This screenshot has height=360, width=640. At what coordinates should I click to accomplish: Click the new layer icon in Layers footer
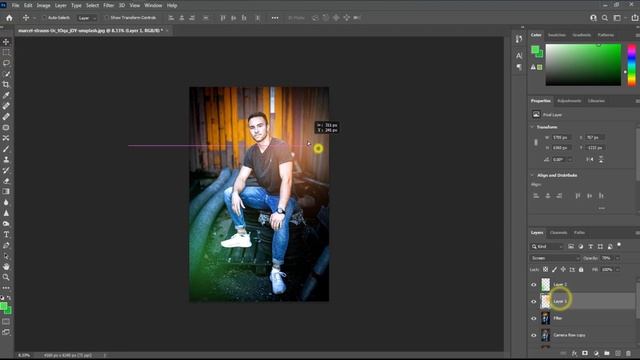(x=618, y=353)
